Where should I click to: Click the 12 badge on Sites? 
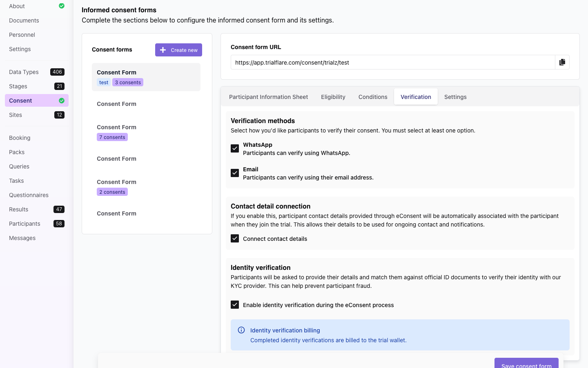click(x=60, y=115)
